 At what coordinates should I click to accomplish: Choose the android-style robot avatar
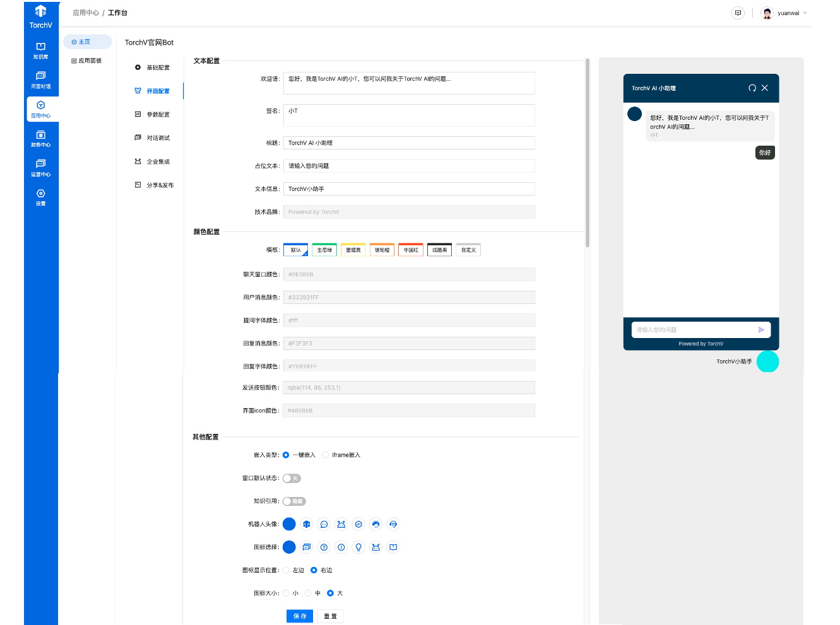[x=341, y=524]
